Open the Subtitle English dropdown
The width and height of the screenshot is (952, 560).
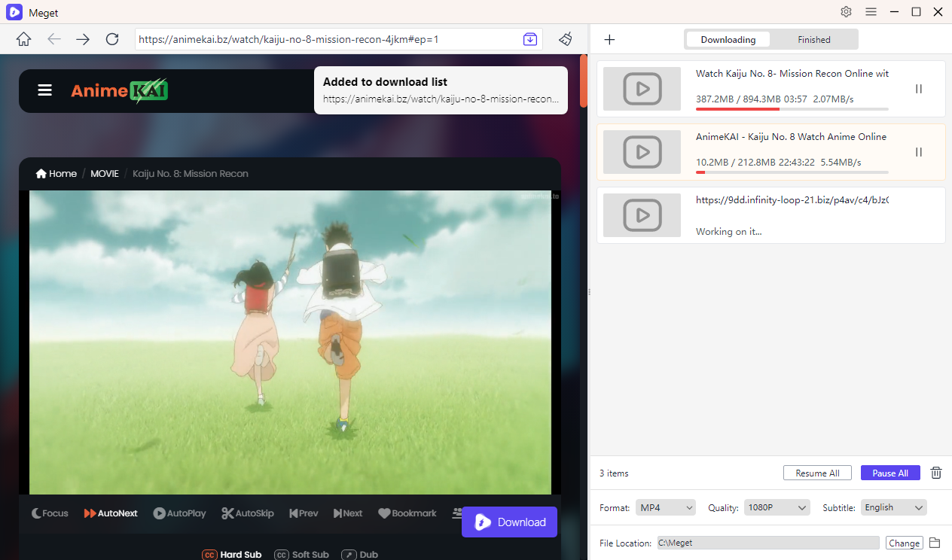pyautogui.click(x=894, y=507)
